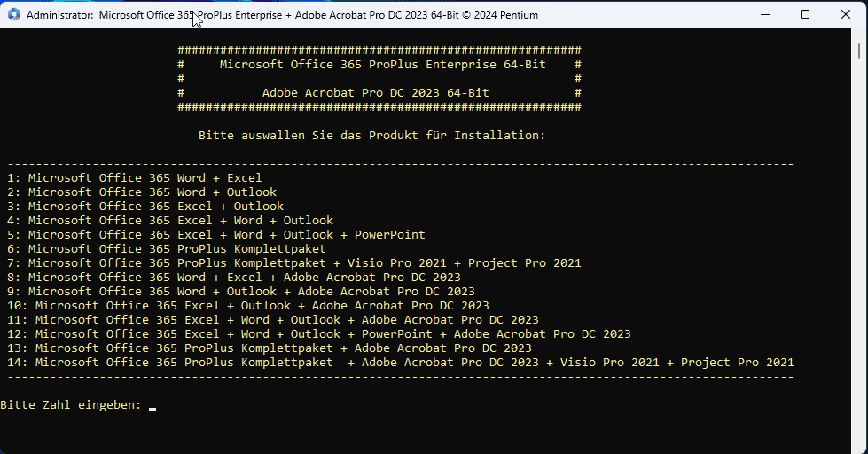This screenshot has width=868, height=454.
Task: Click option 11 Excel + Word + Outlook + Acrobat
Action: click(x=273, y=319)
